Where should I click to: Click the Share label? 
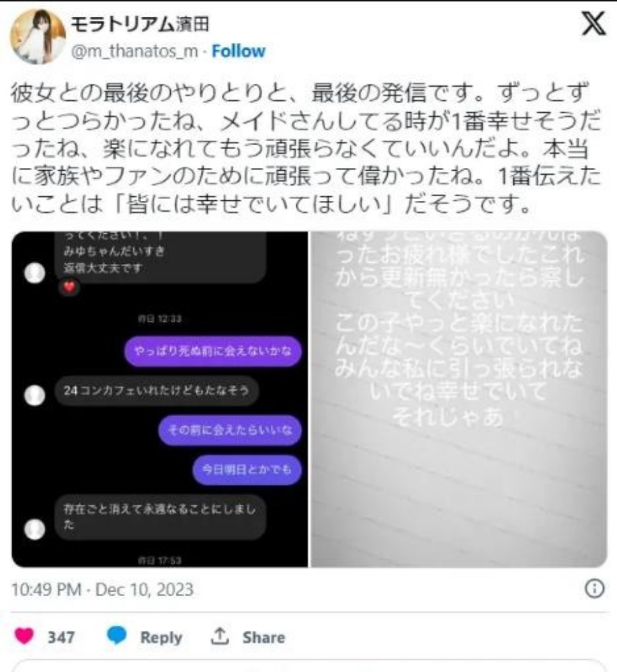pos(263,637)
